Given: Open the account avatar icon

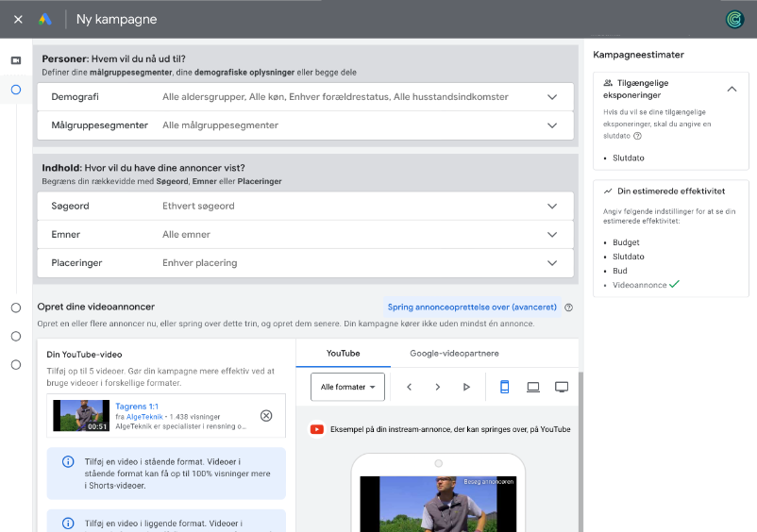Looking at the screenshot, I should pyautogui.click(x=734, y=19).
